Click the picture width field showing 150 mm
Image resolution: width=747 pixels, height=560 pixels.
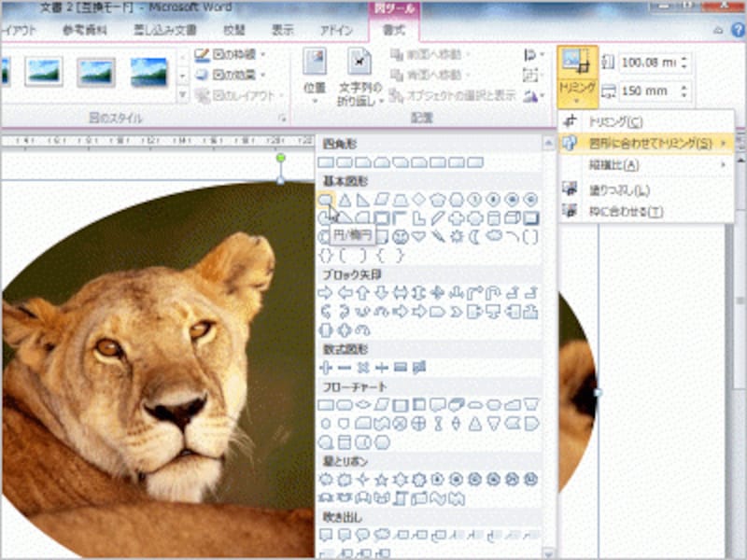[x=649, y=91]
